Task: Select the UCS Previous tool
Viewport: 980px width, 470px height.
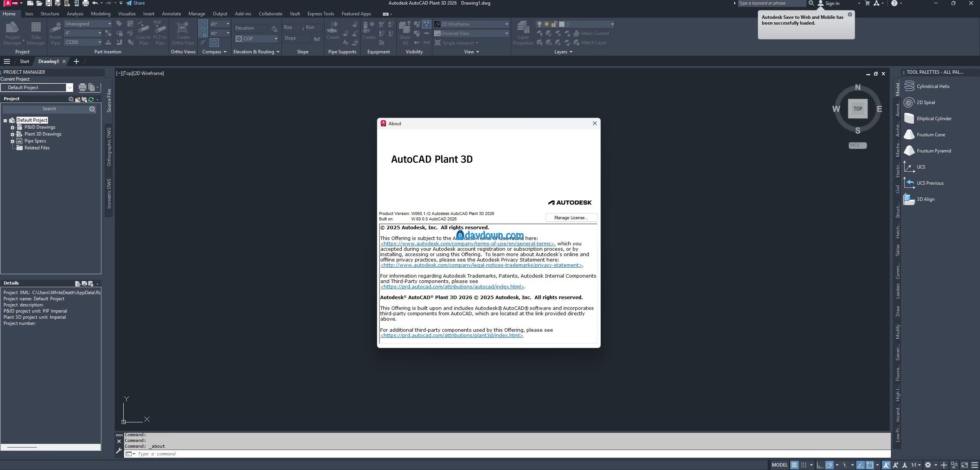Action: pyautogui.click(x=924, y=183)
